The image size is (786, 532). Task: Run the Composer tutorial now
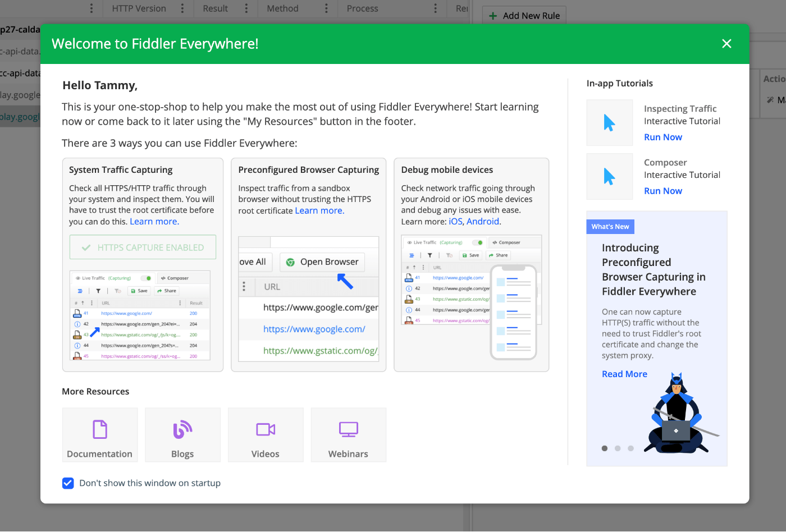click(x=663, y=191)
